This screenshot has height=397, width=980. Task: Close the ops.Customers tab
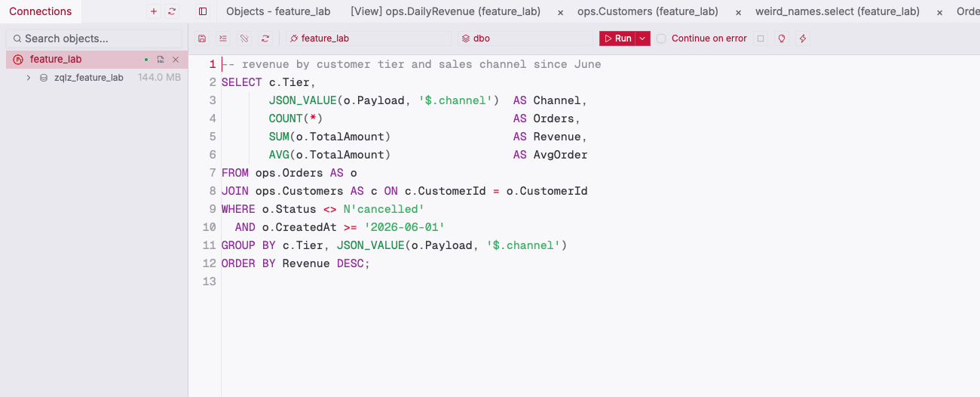coord(738,12)
